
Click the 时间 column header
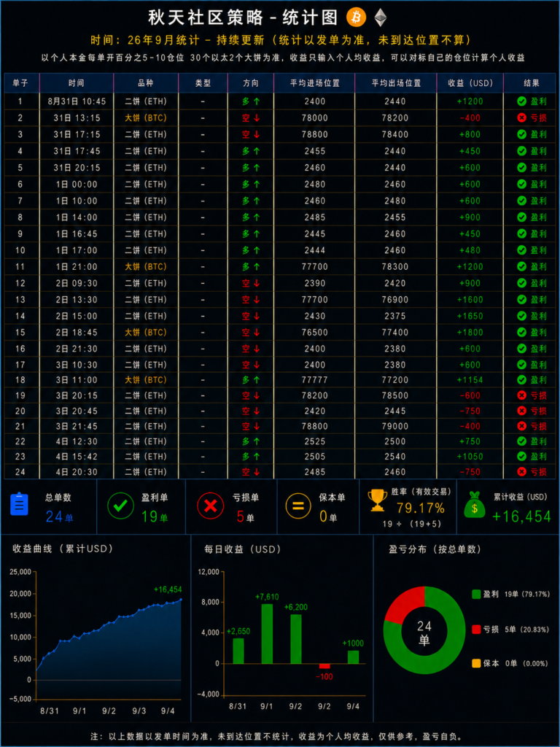(76, 83)
